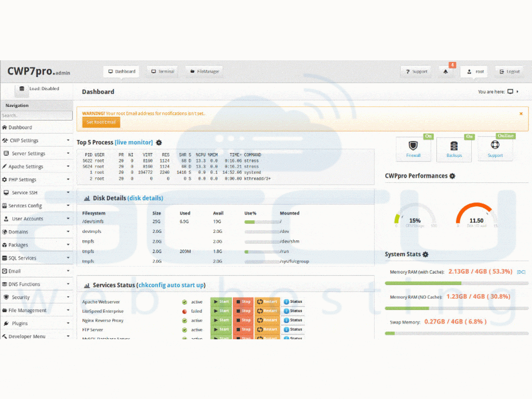Expand File Management menu arrow
The height and width of the screenshot is (399, 532).
pos(68,310)
